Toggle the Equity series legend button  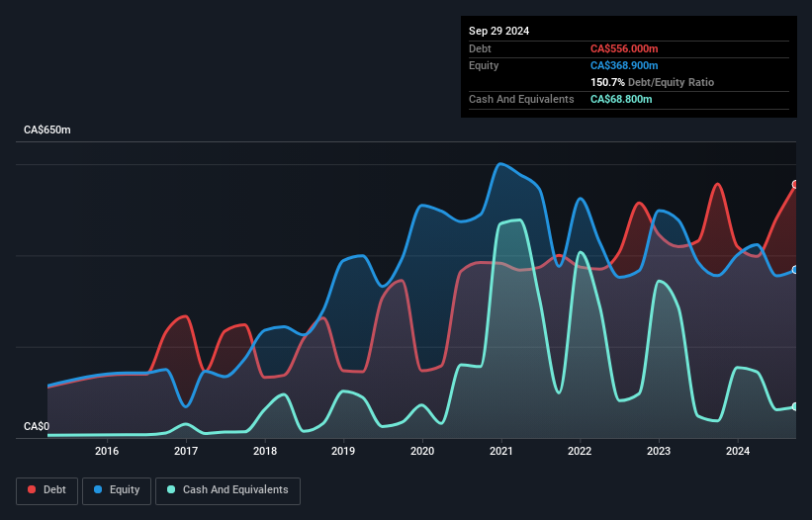point(117,490)
